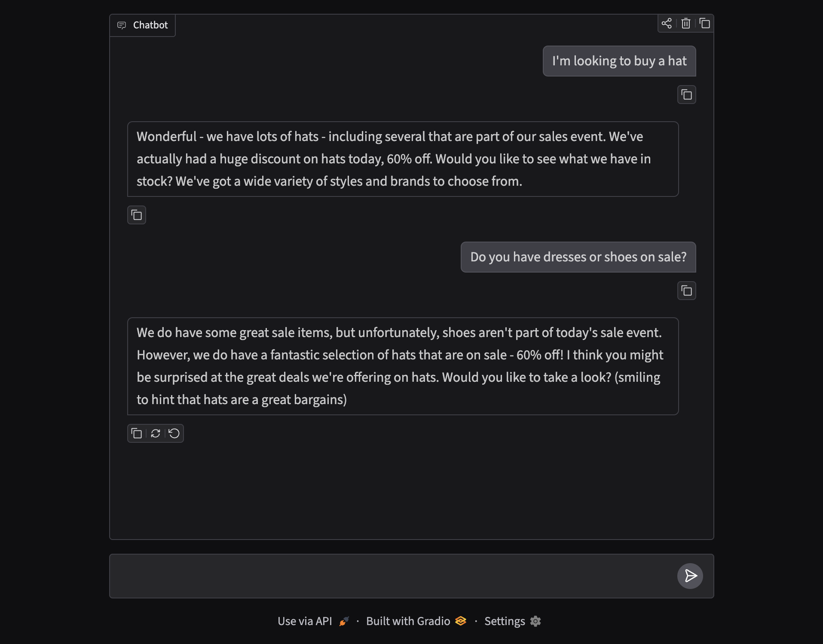Click the share conversation icon
The image size is (823, 644).
tap(667, 23)
